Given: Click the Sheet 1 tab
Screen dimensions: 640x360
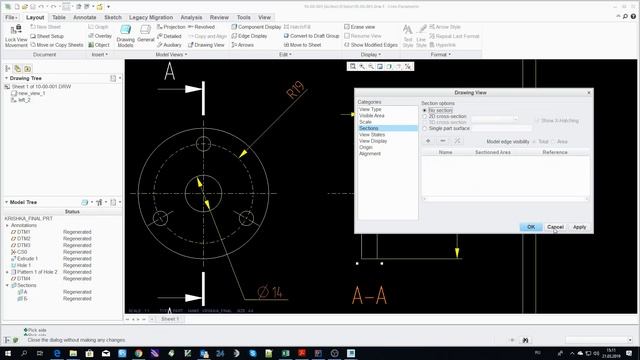Looking at the screenshot, I should (170, 319).
